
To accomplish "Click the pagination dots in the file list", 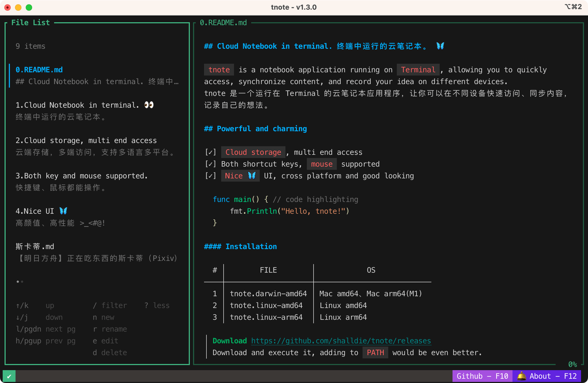I will click(20, 281).
